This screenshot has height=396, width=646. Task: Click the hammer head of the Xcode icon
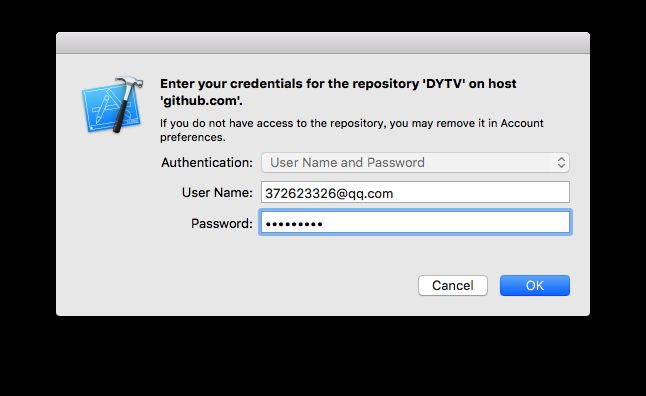[130, 82]
